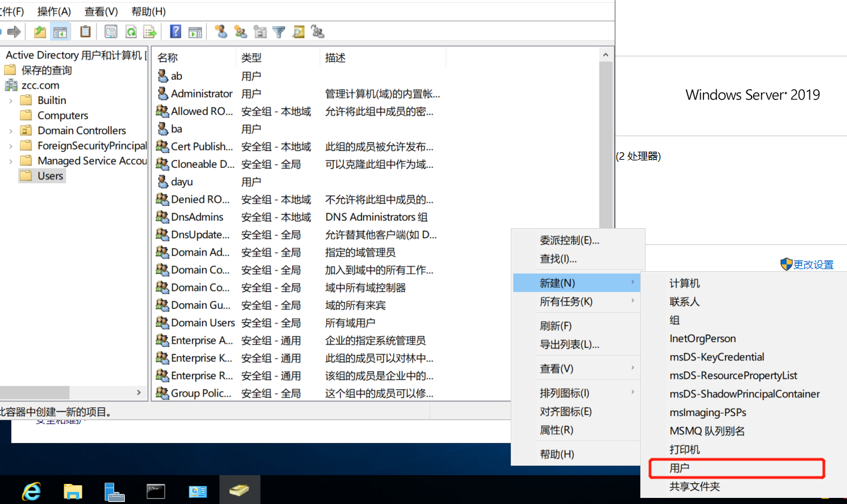Click the add to group toolbar icon

tap(318, 32)
